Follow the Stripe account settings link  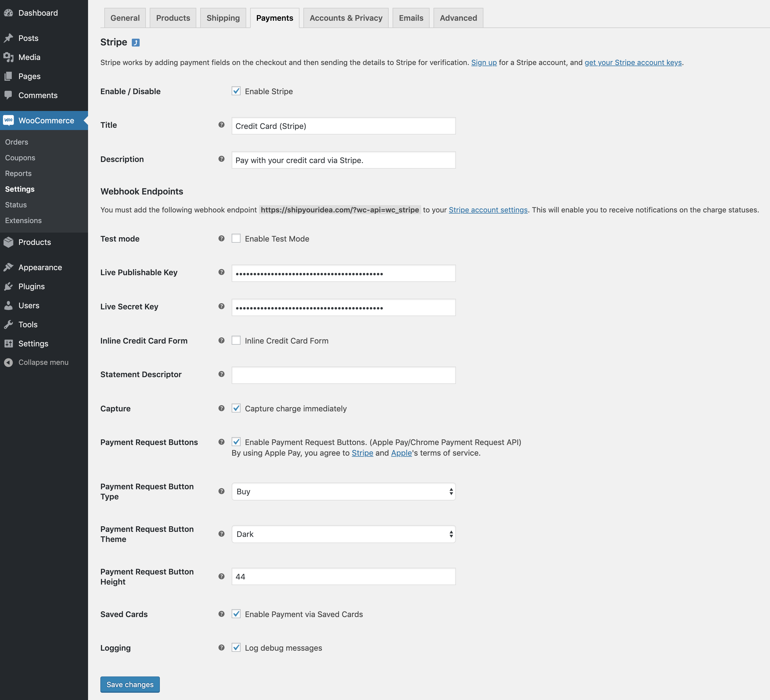[488, 210]
